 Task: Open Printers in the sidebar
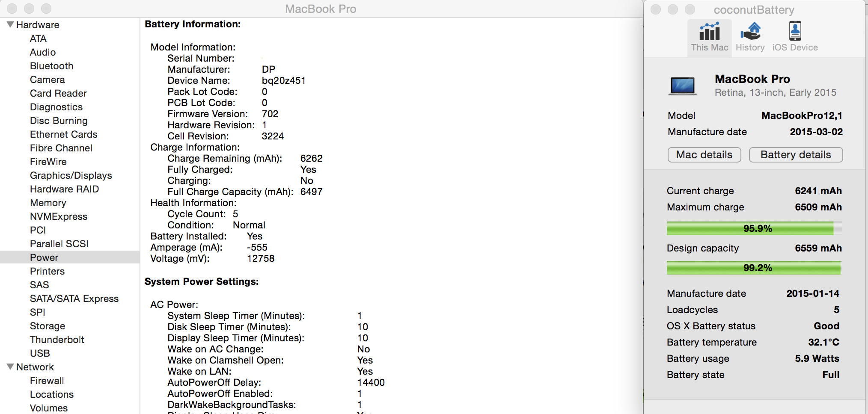(47, 271)
